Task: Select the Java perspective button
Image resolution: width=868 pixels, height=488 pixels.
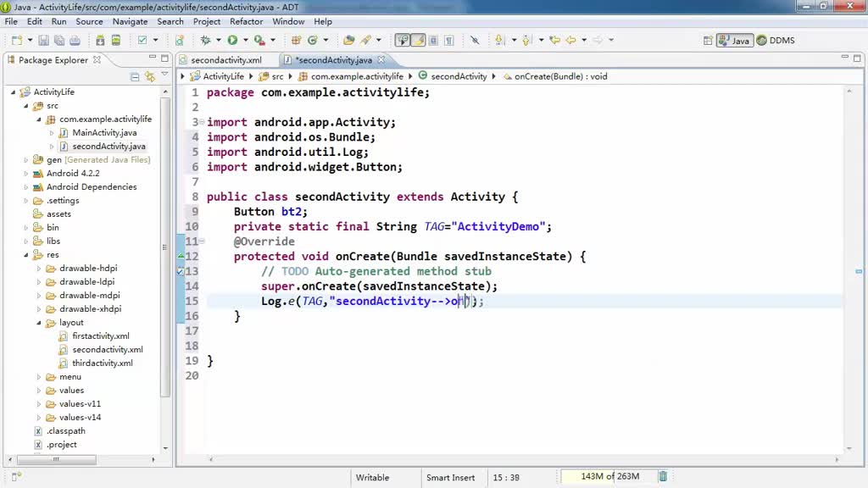Action: (x=735, y=41)
